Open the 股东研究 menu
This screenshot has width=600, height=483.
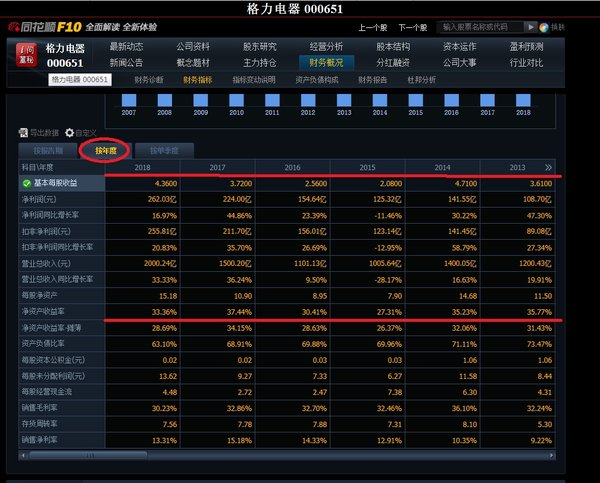(259, 47)
